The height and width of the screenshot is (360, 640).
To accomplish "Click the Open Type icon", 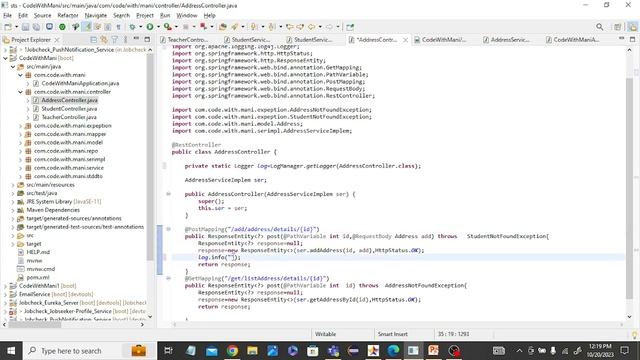I will pos(223,27).
